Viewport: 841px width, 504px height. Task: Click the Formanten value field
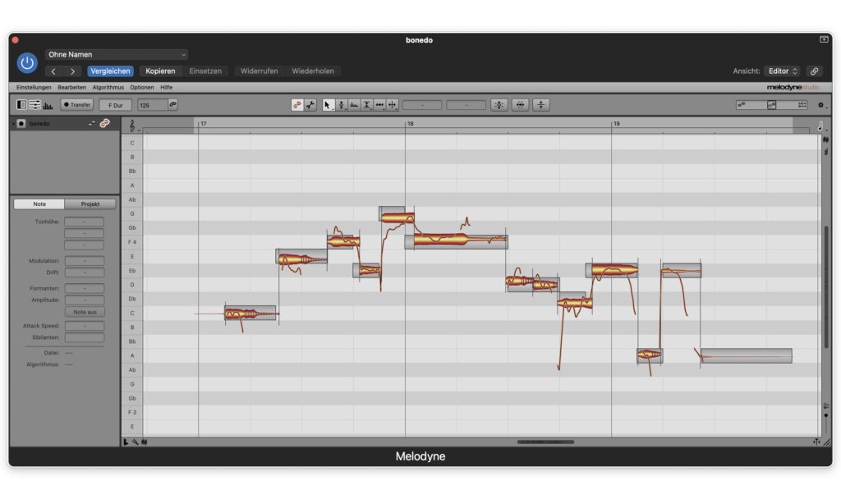click(85, 288)
